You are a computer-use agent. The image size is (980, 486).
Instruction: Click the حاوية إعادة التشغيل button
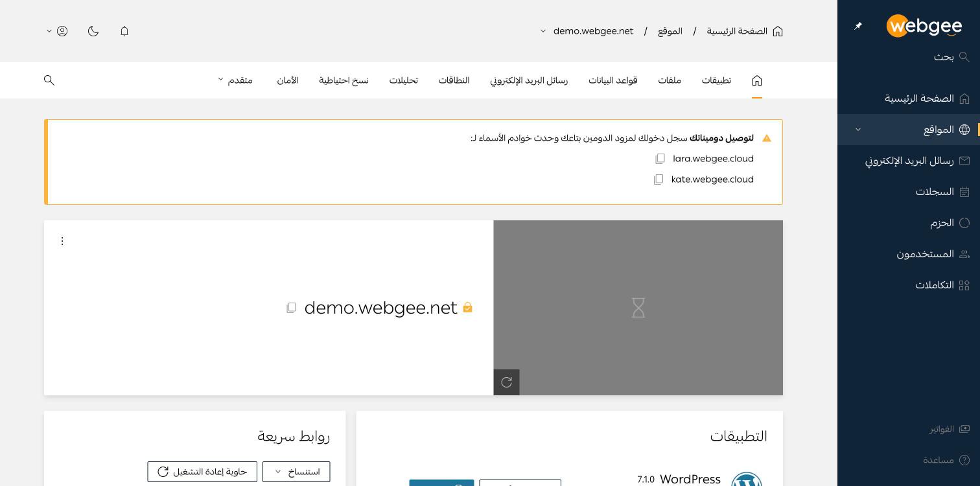pos(202,472)
